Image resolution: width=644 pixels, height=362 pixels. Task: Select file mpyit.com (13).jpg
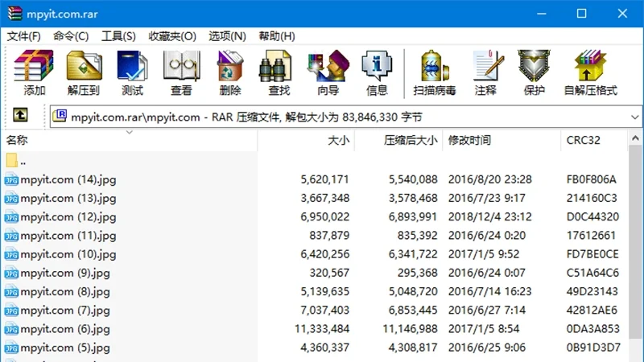(68, 198)
